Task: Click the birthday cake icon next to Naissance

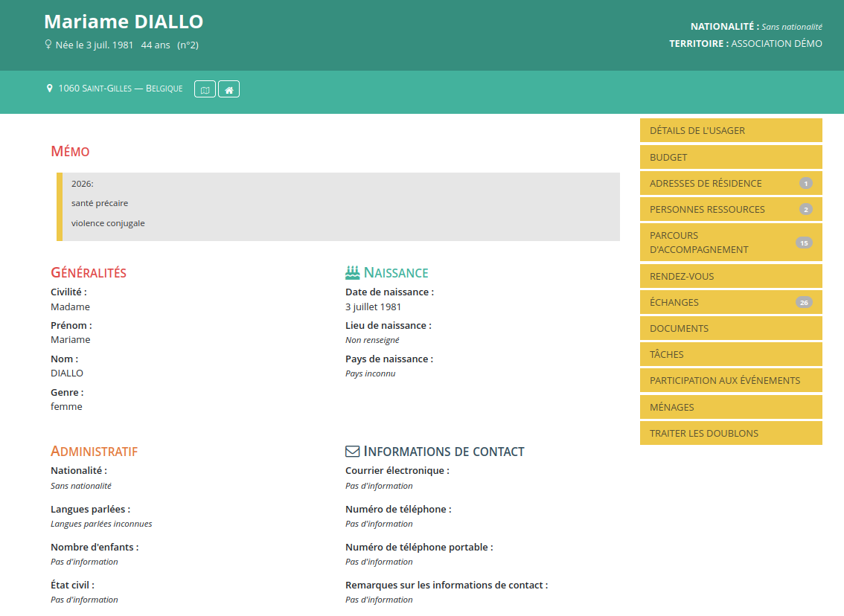Action: tap(353, 273)
